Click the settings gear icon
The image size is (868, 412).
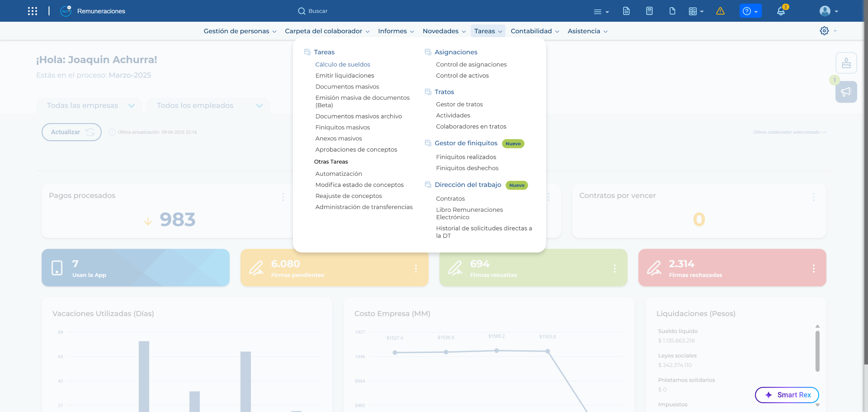pos(824,31)
